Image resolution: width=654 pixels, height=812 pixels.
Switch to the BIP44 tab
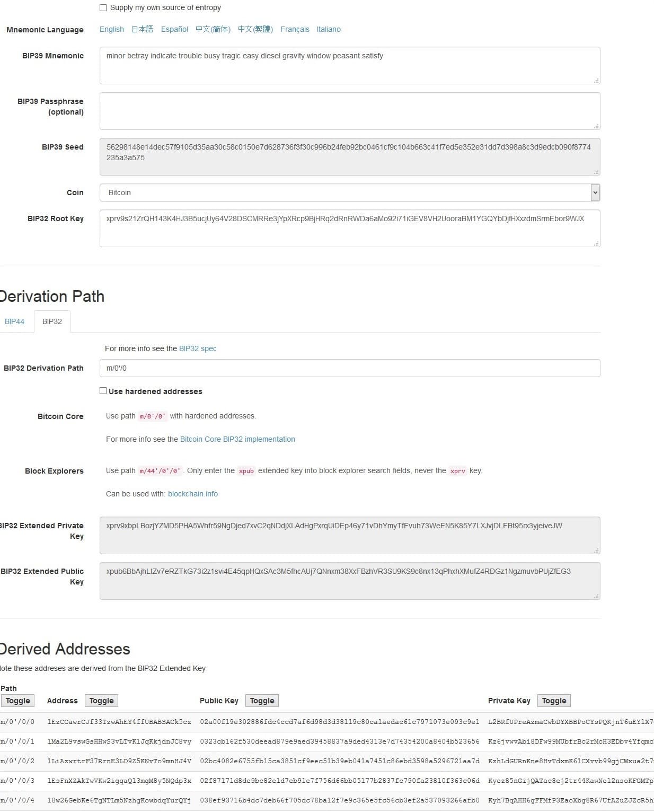[x=15, y=321]
